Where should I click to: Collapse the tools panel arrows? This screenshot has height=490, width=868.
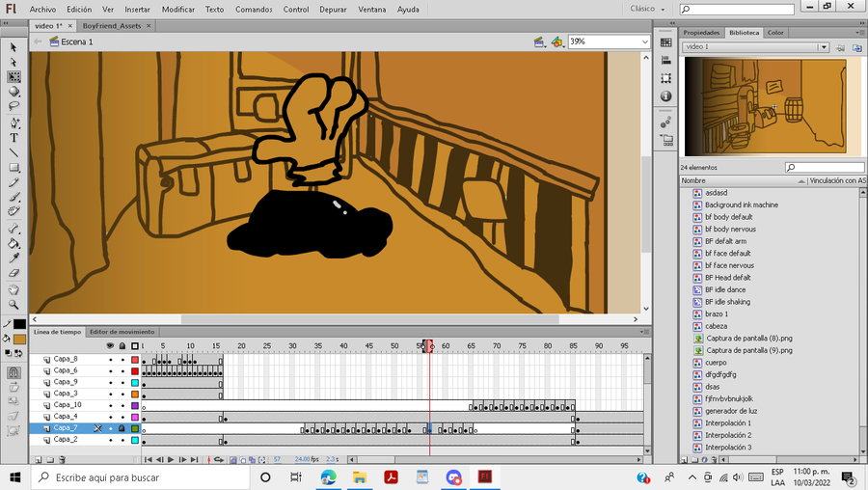pyautogui.click(x=6, y=23)
